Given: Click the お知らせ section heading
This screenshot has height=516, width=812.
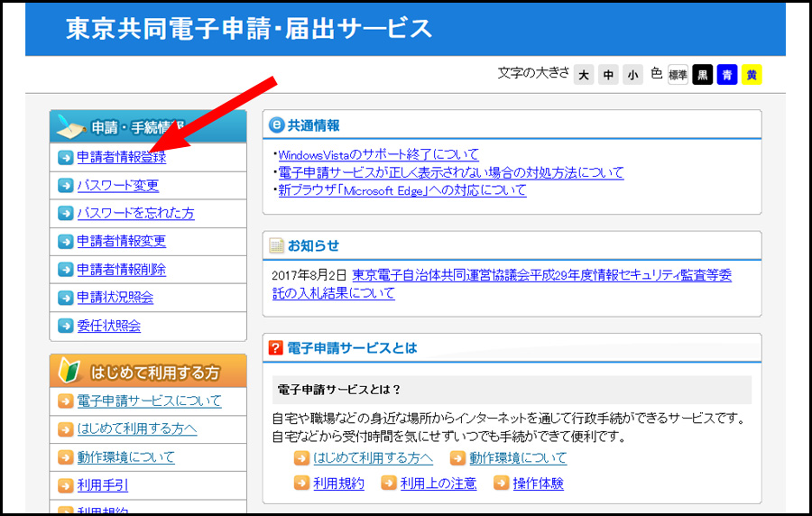Looking at the screenshot, I should click(313, 245).
